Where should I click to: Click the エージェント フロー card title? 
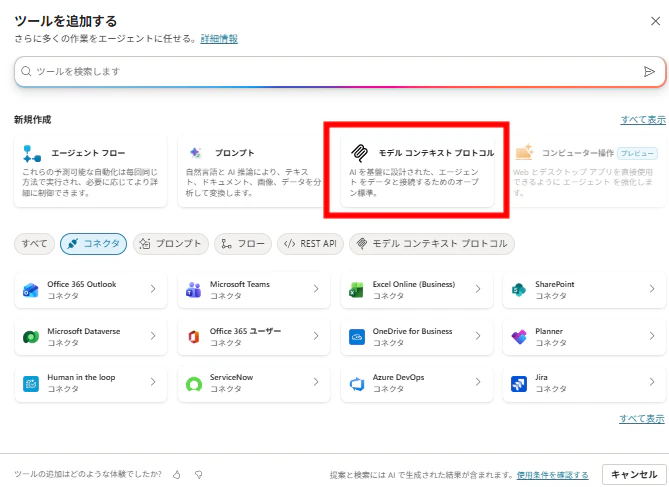click(x=88, y=153)
